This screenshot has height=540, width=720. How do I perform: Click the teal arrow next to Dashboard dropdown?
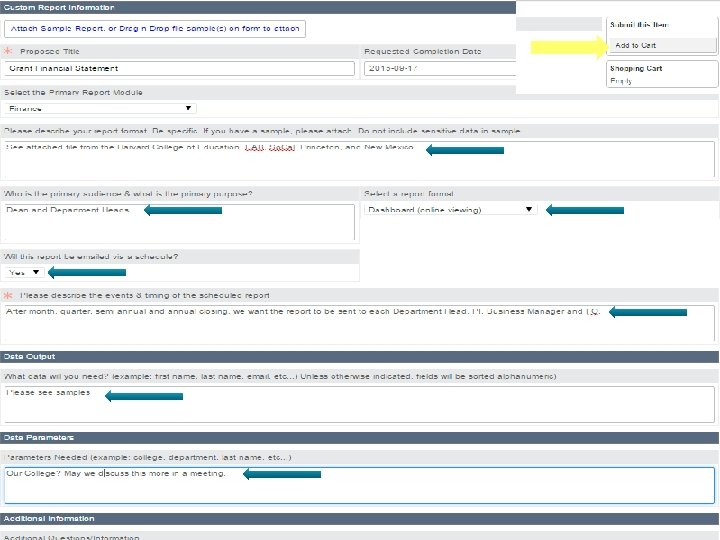coord(585,210)
